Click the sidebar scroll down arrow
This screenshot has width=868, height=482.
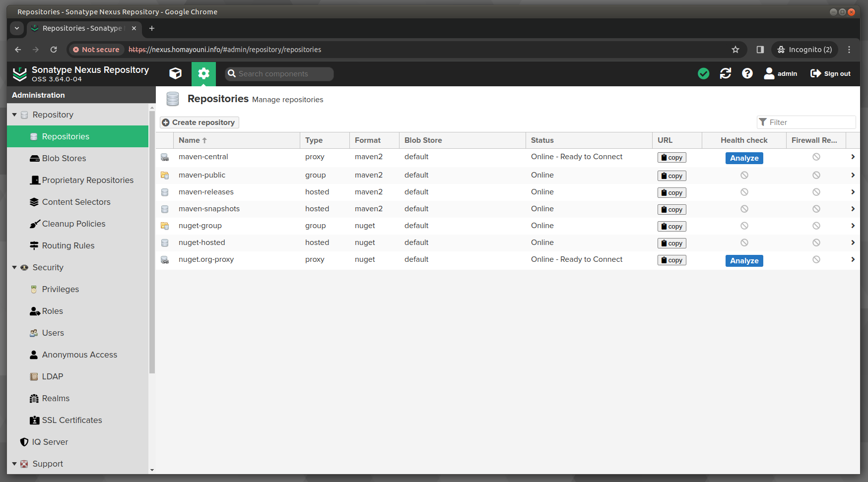point(152,470)
